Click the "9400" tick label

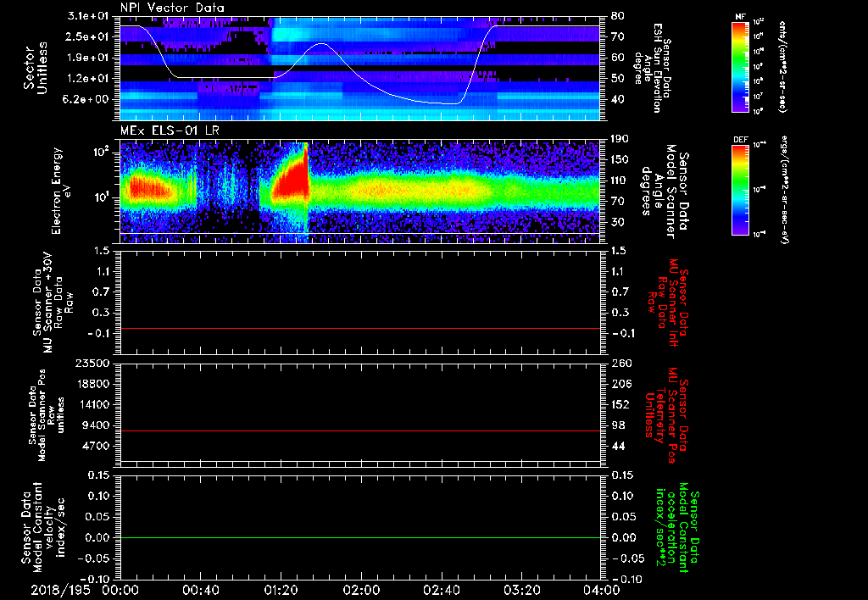(97, 425)
